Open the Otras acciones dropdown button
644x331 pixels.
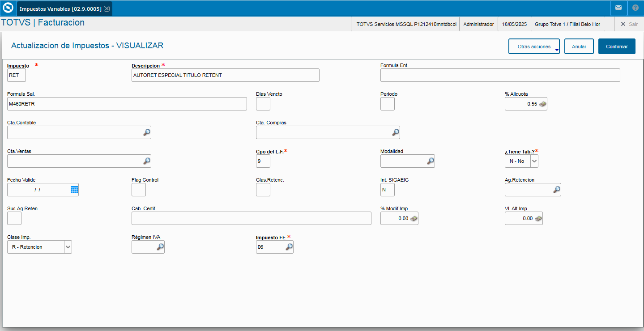coord(534,47)
